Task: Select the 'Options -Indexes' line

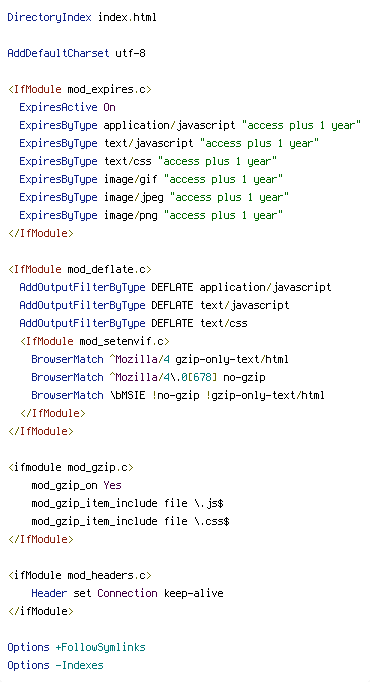Action: click(x=56, y=665)
